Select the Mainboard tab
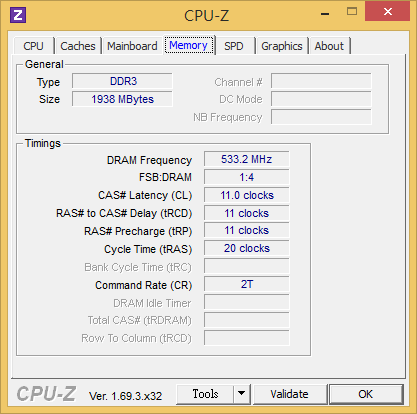Viewport: 417px width, 414px height. click(x=132, y=46)
